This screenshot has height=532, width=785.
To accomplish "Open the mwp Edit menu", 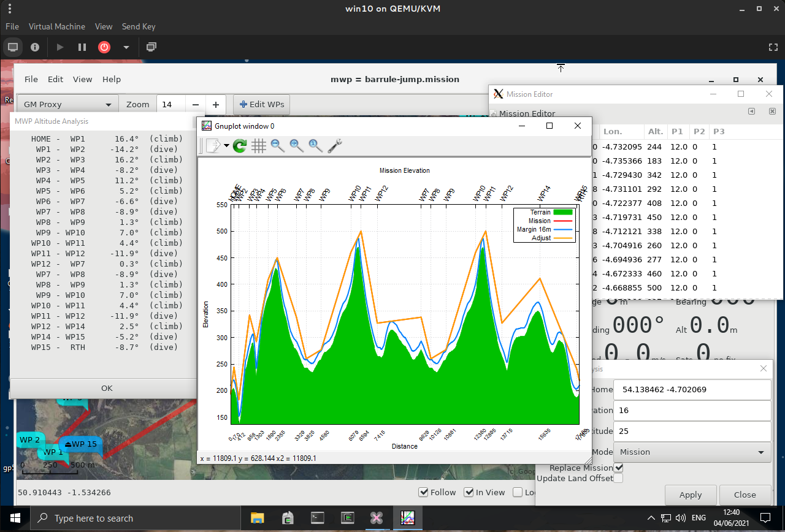I will click(56, 79).
